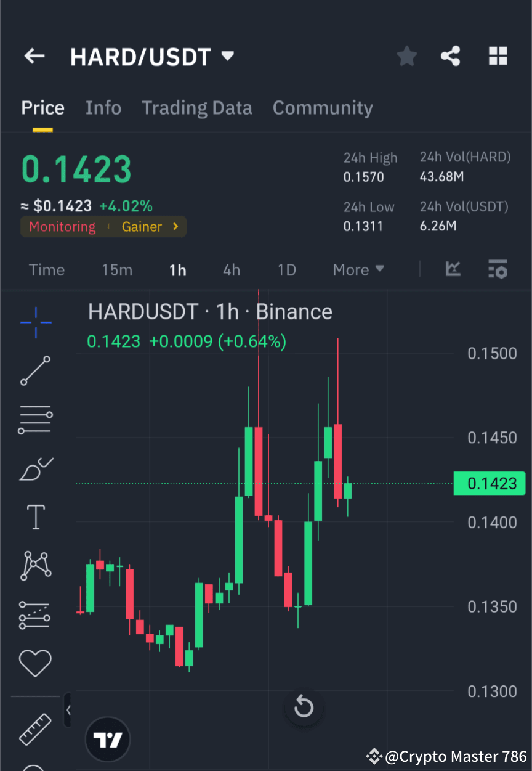Click the current price label 0.1423
This screenshot has height=771, width=532.
pos(490,483)
